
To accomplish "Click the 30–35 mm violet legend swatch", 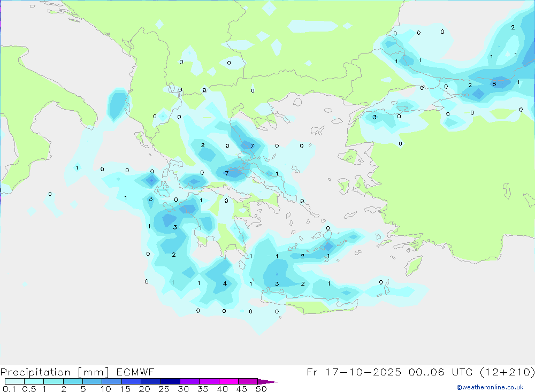I will pos(190,381).
